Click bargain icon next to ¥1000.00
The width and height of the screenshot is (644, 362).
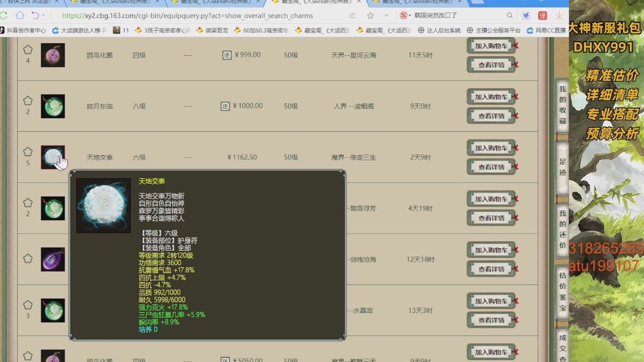coord(225,106)
